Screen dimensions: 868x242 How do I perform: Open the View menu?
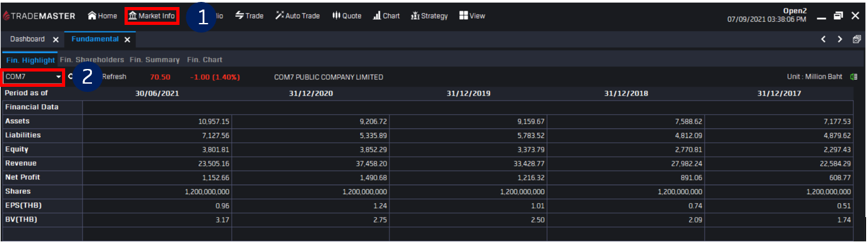click(x=473, y=16)
